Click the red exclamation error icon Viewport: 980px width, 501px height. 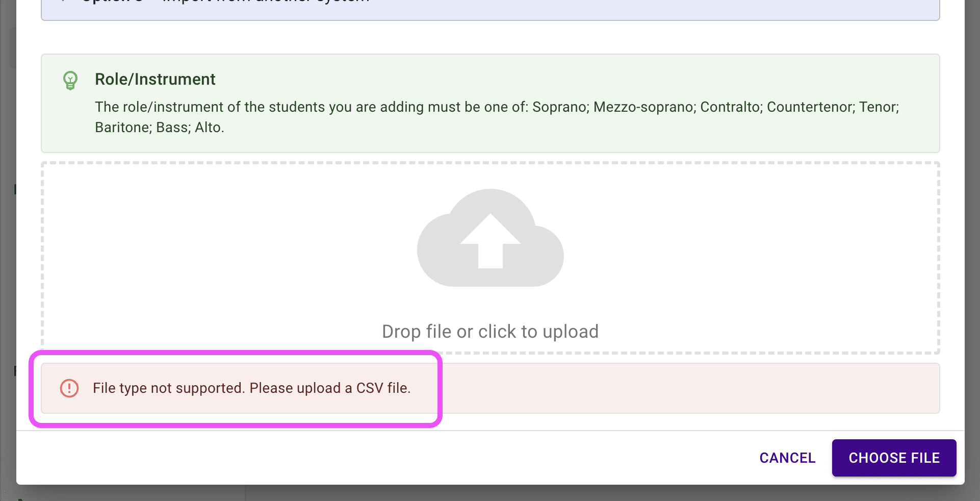(x=69, y=388)
